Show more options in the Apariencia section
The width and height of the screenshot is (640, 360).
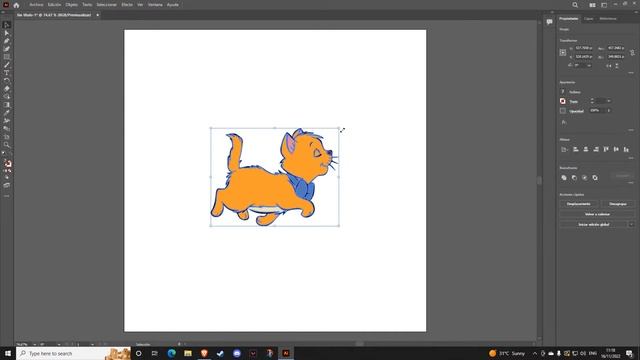click(631, 130)
